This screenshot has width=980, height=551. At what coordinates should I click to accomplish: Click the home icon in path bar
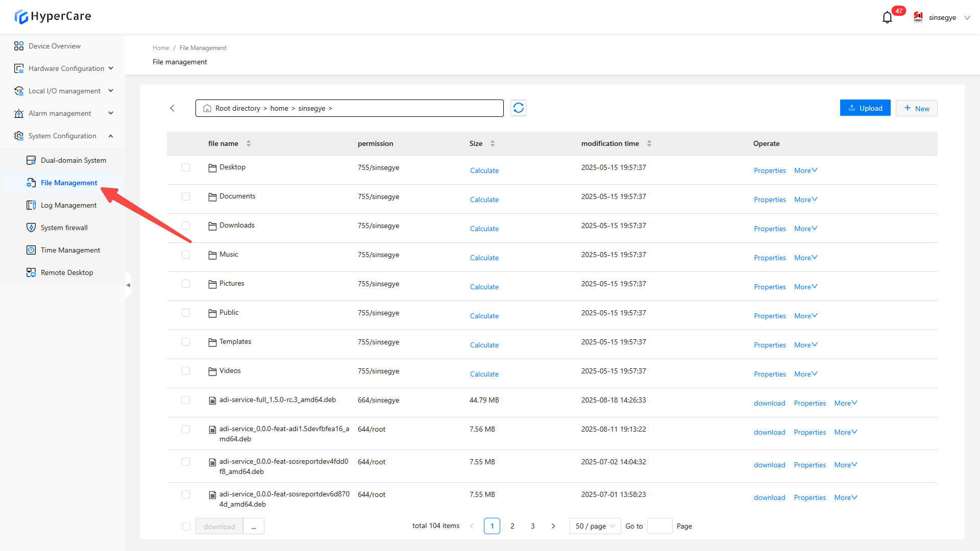207,108
